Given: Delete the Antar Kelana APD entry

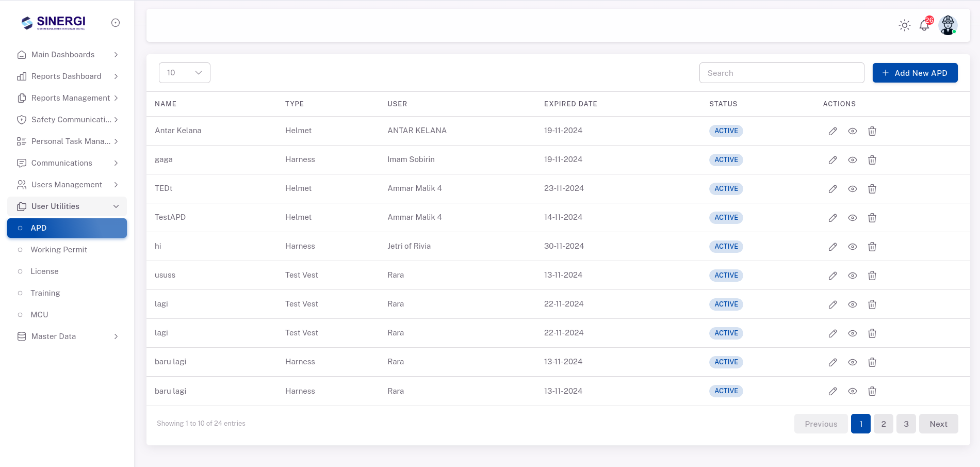Looking at the screenshot, I should (x=872, y=131).
